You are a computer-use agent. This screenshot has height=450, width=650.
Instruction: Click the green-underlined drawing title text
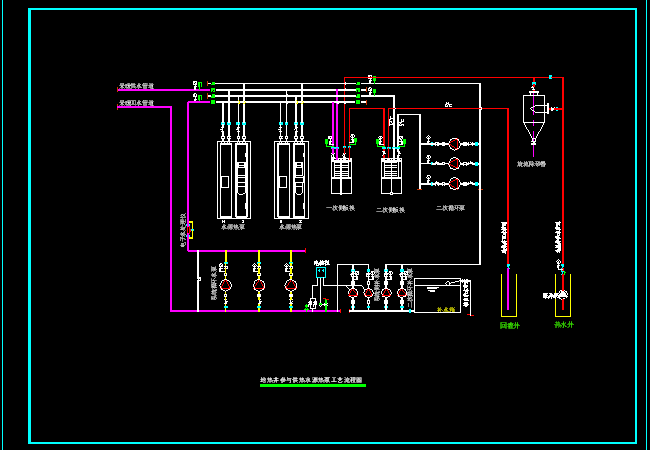(311, 380)
